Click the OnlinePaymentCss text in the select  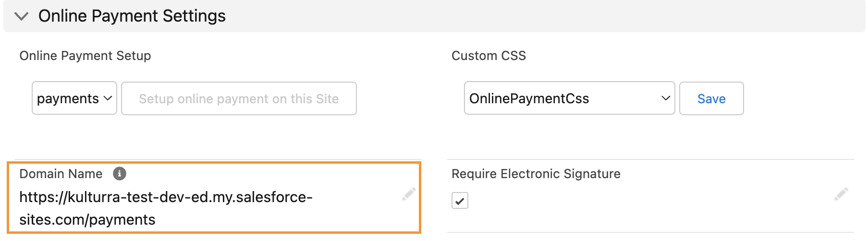click(529, 99)
